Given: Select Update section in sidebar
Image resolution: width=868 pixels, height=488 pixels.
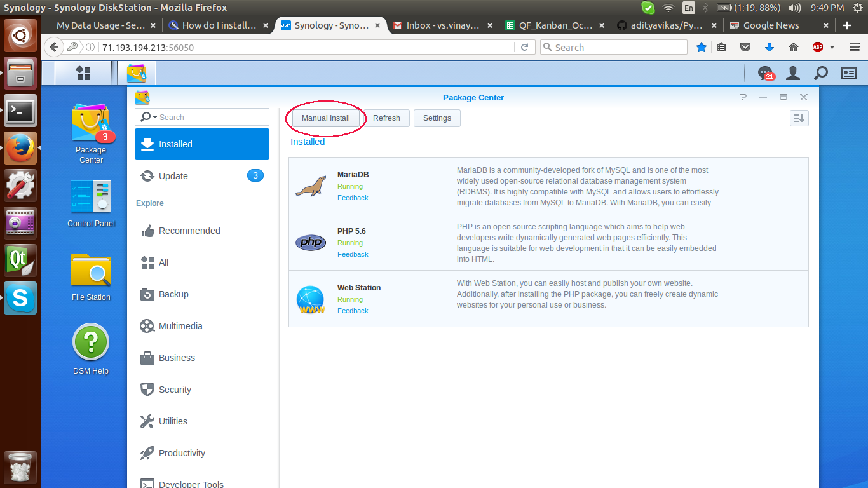Looking at the screenshot, I should 202,176.
